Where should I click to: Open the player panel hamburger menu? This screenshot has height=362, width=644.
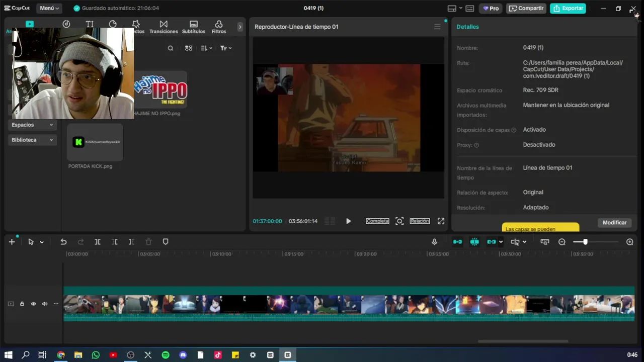pyautogui.click(x=437, y=27)
